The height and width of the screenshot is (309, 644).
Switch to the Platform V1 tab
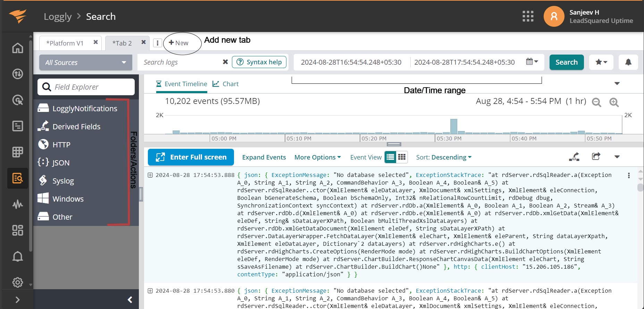(65, 43)
